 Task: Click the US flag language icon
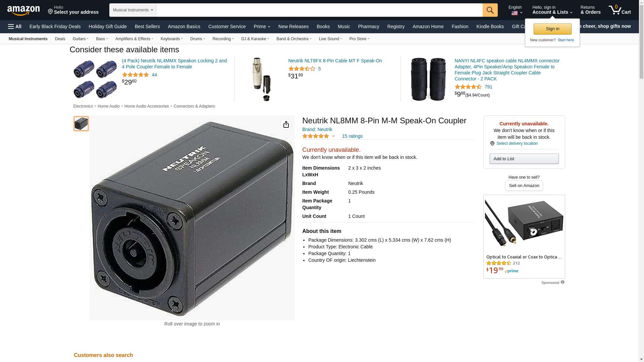coord(514,13)
